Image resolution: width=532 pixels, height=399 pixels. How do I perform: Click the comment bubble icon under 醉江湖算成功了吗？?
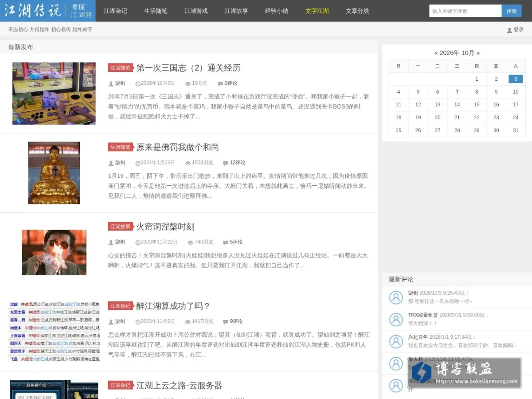(x=226, y=321)
